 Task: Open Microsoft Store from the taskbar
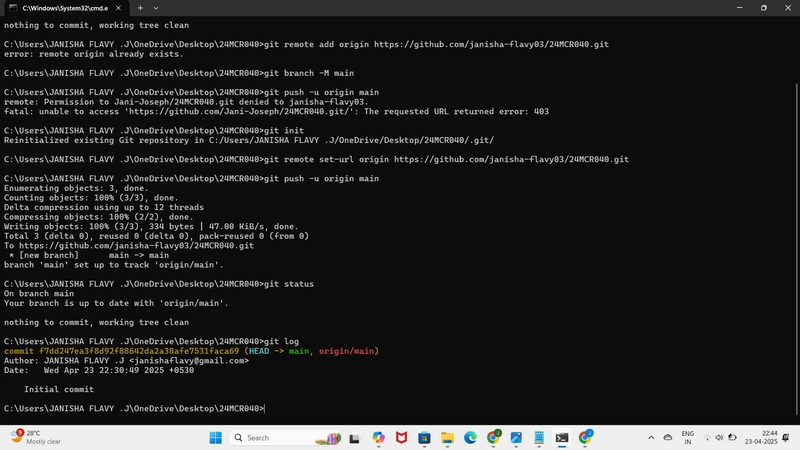(424, 438)
